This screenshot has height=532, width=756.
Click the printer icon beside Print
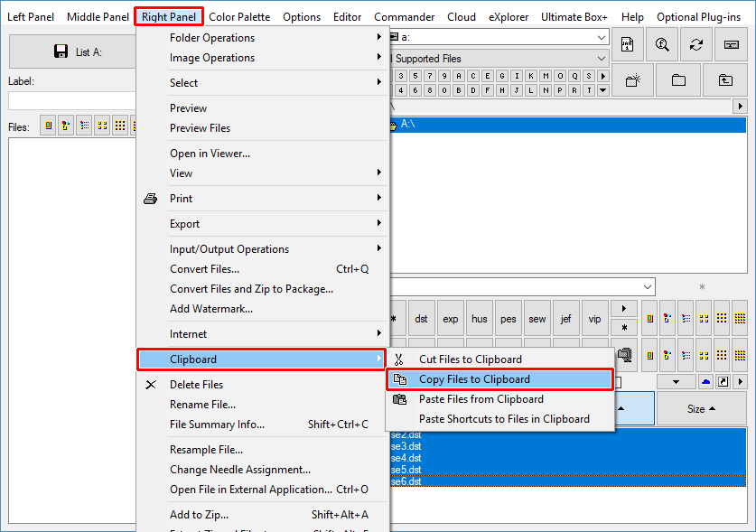151,199
